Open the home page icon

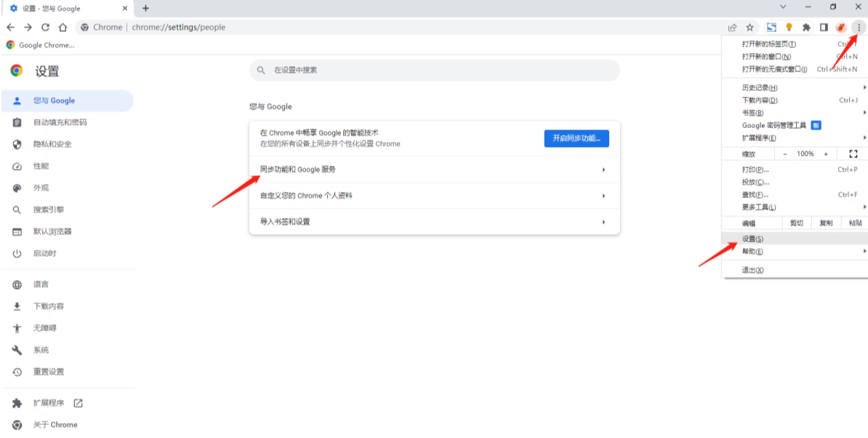click(x=63, y=27)
